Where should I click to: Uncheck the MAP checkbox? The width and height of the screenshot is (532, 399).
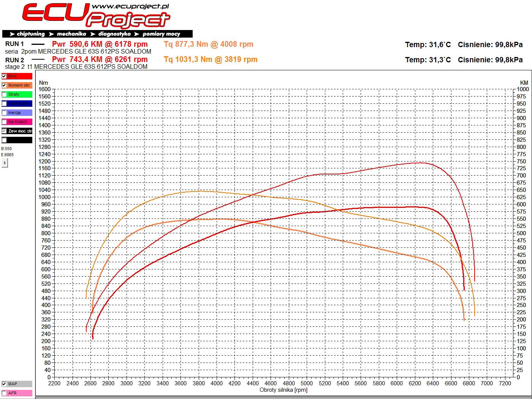4,384
